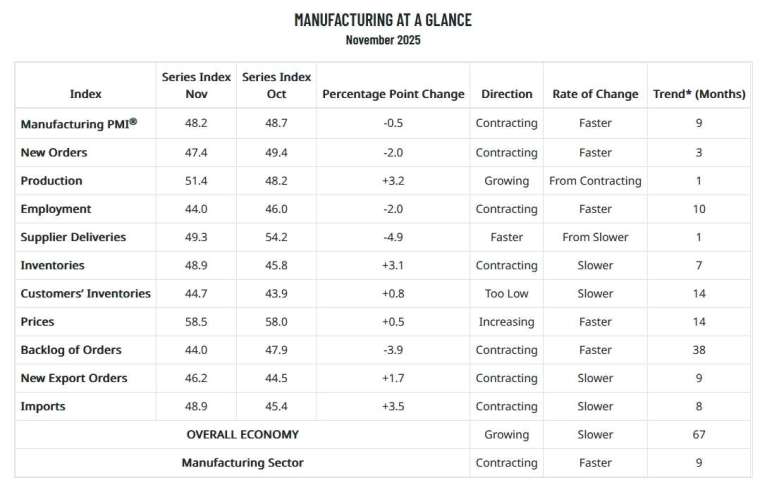Click the 'Percentage Point Change' column header
Viewport: 760px width, 485px height.
(x=393, y=94)
